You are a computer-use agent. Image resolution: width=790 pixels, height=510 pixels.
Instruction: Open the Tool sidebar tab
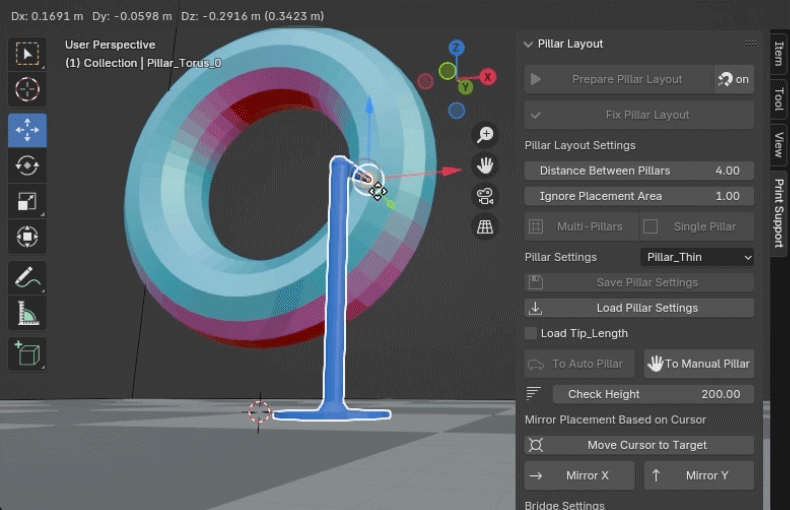[x=779, y=99]
